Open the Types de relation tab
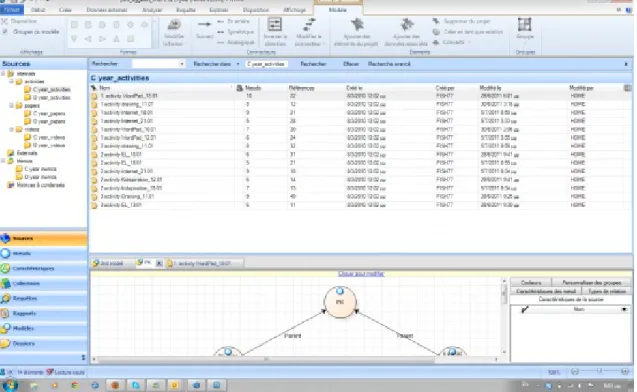Screen dimensions: 637x392 point(607,291)
